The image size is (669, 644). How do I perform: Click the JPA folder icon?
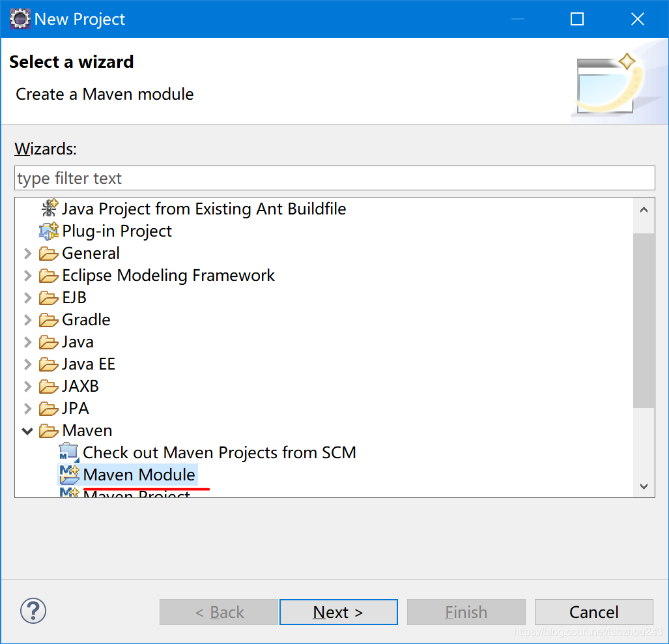click(49, 409)
